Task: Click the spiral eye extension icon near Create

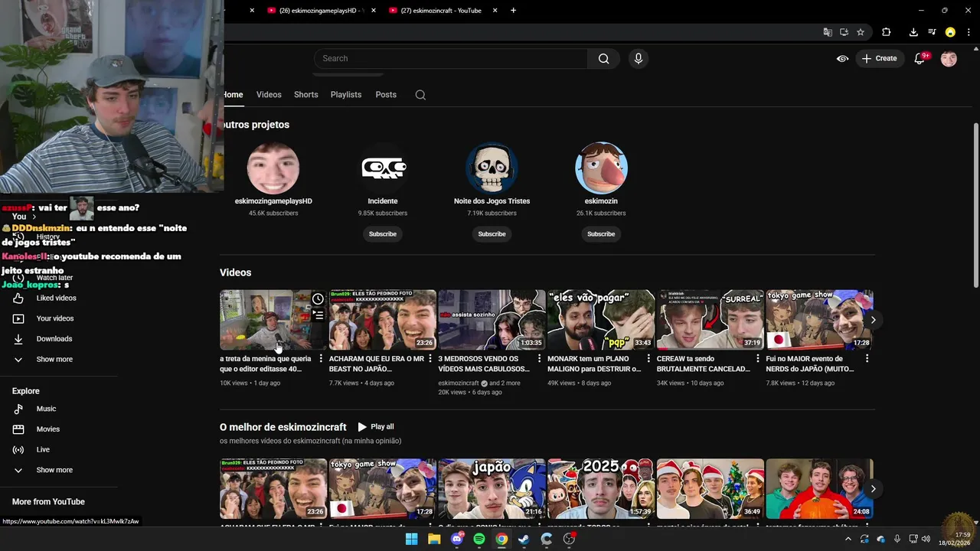Action: click(842, 58)
